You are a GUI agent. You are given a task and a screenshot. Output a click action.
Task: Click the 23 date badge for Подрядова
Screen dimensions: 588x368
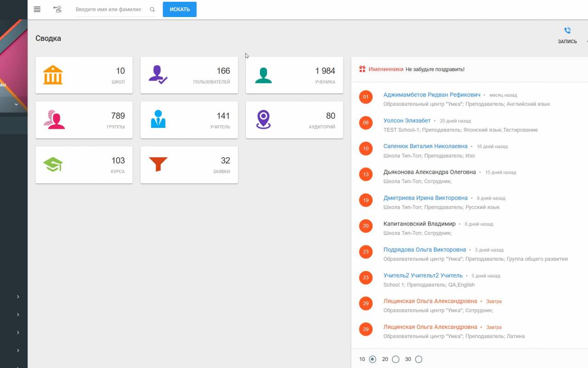coord(366,252)
